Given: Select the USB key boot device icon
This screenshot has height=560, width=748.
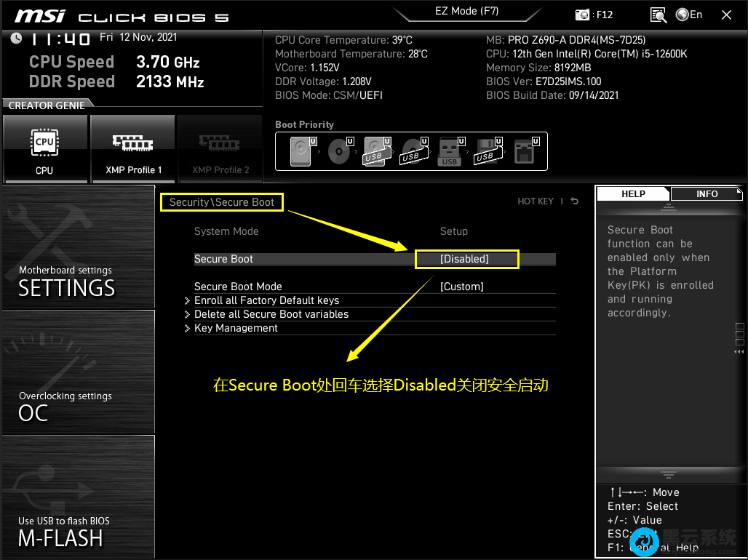Looking at the screenshot, I should click(x=450, y=151).
